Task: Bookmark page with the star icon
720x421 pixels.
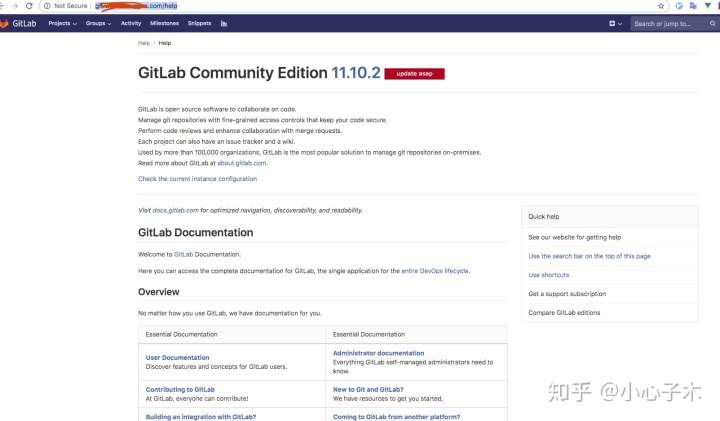Action: [x=661, y=6]
